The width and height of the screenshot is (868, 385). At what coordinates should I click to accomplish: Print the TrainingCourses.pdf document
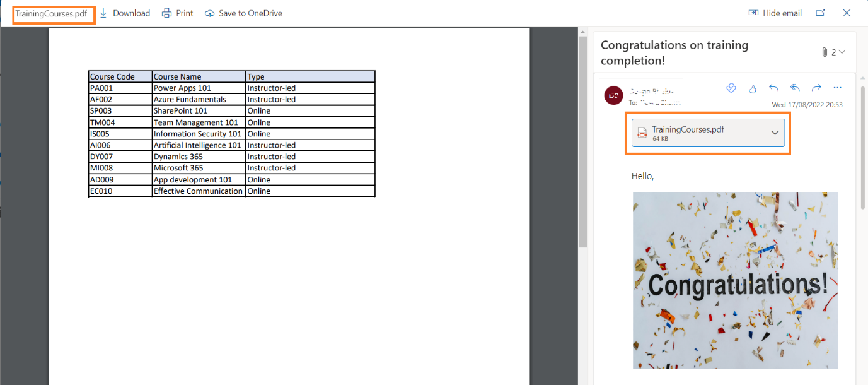coord(177,13)
